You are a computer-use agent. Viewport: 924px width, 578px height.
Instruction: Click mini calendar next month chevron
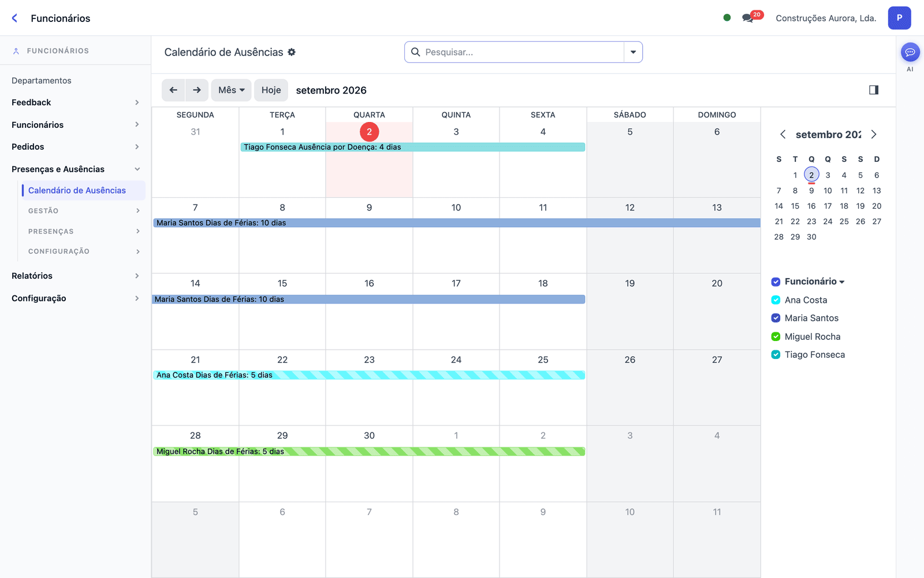(x=874, y=135)
